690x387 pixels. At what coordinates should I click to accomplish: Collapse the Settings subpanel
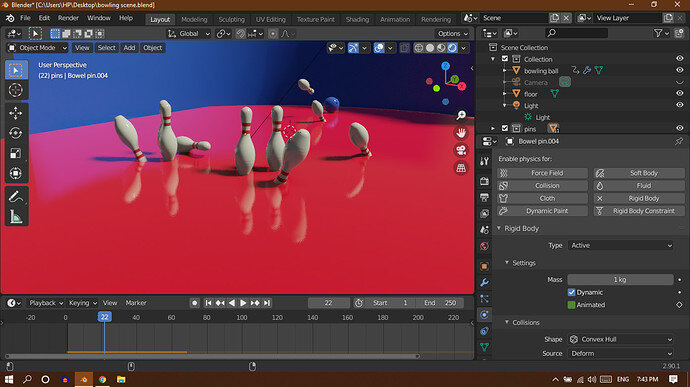507,263
